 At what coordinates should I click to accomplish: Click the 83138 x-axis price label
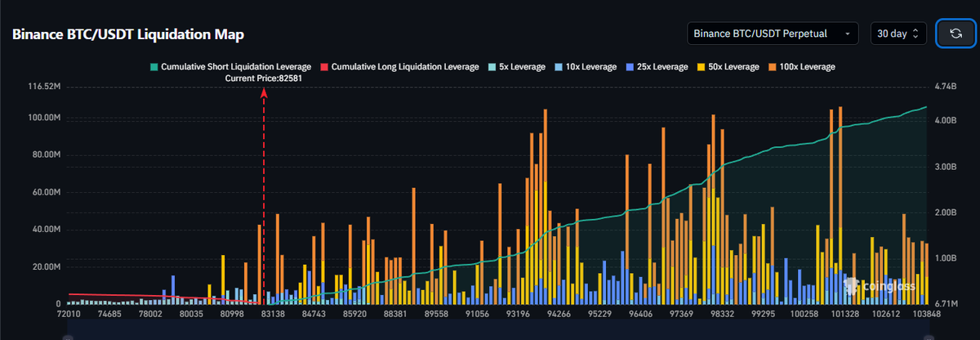272,314
